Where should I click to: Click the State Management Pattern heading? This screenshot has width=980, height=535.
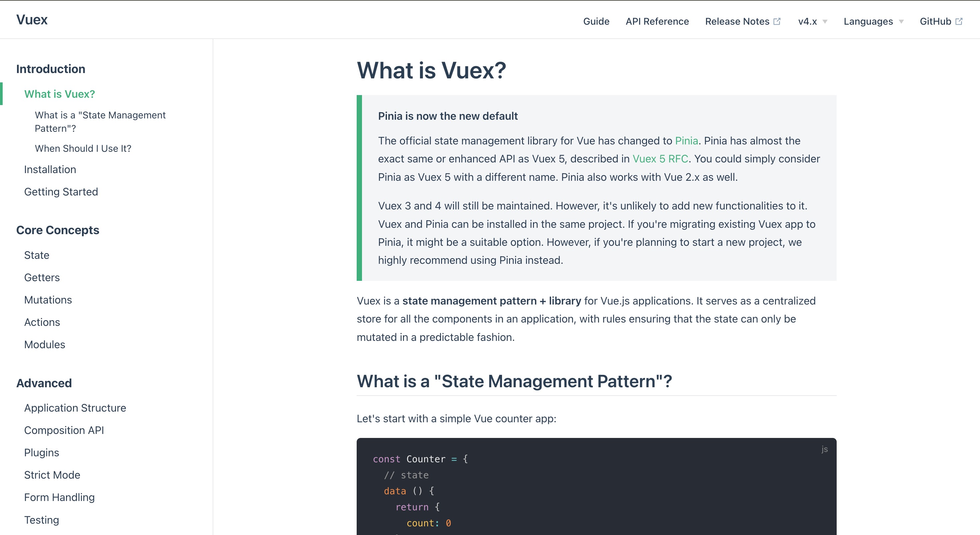coord(514,381)
